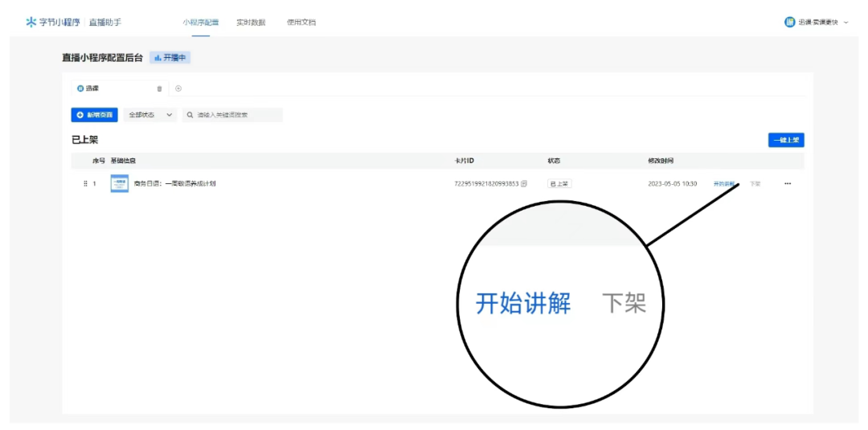
Task: Click the 基础信息 column header
Action: click(x=123, y=161)
